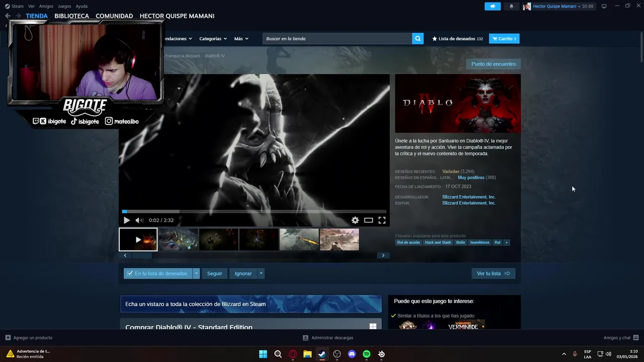Viewport: 644px width, 362px height.
Task: Click the media strip scrollbar handle
Action: (142, 255)
